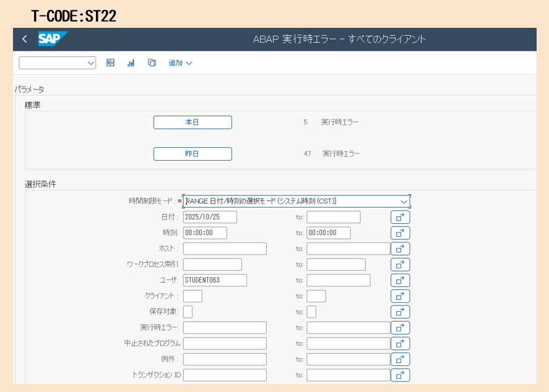
Task: Open multiple selection for 実行時エラー row
Action: pos(400,328)
